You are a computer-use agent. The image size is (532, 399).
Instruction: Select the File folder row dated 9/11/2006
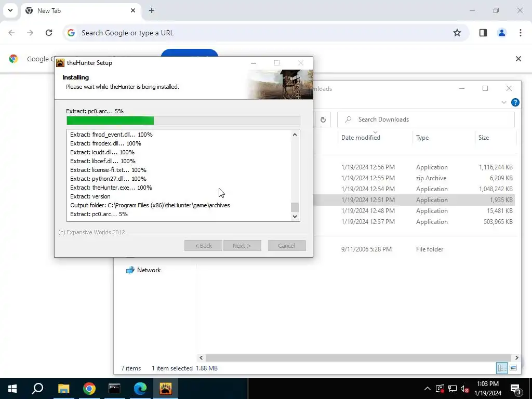click(x=415, y=249)
